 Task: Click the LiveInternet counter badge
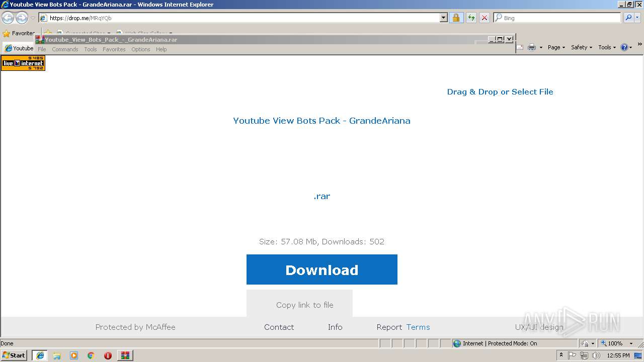point(23,63)
